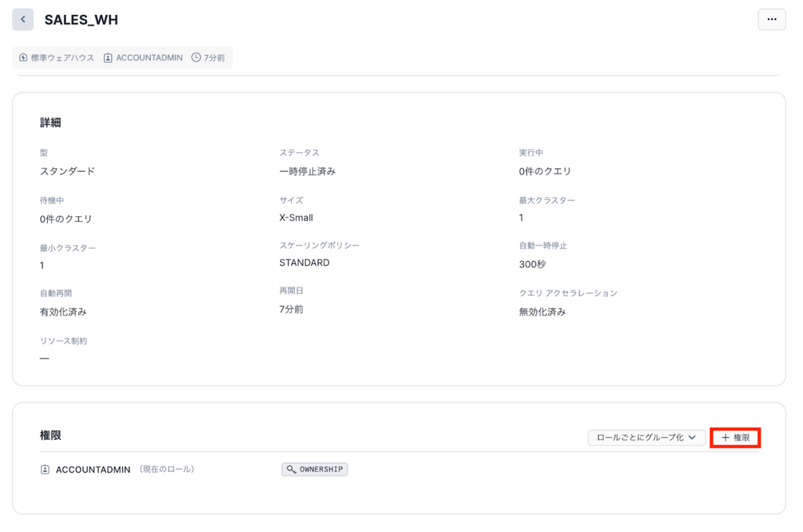
Task: Click the STANDARD scaling policy value
Action: pyautogui.click(x=304, y=263)
